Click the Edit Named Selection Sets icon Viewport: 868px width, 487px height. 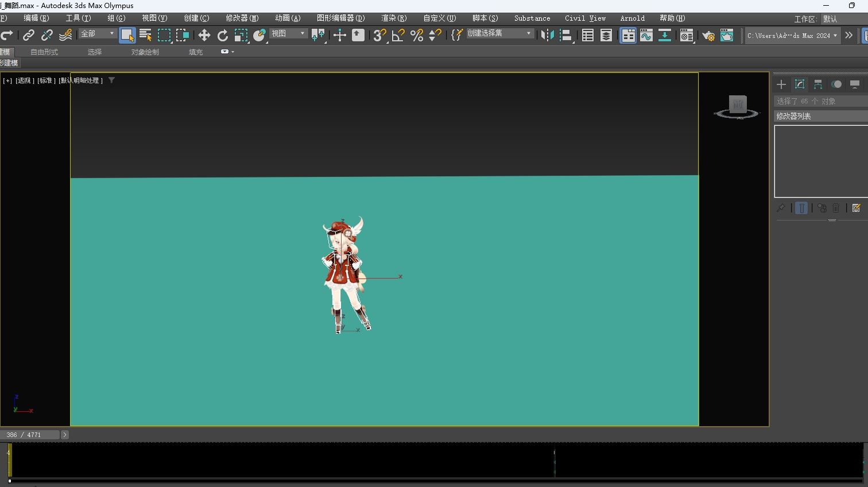[x=456, y=36]
